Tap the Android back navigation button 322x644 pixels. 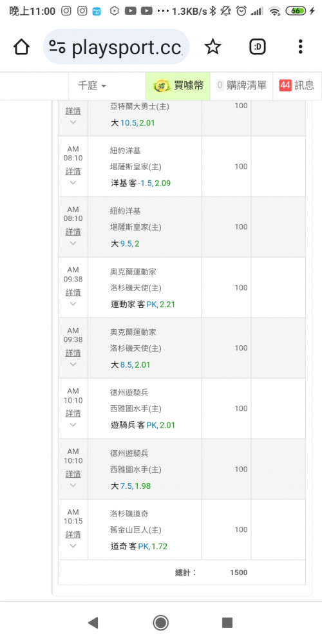pos(93,623)
